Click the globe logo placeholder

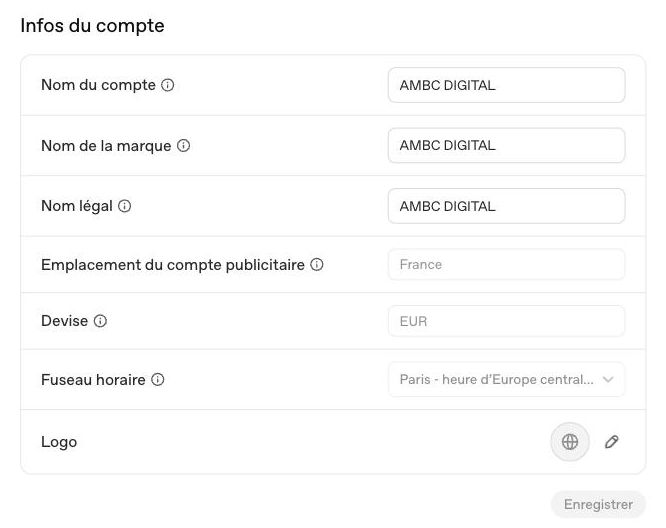coord(570,442)
